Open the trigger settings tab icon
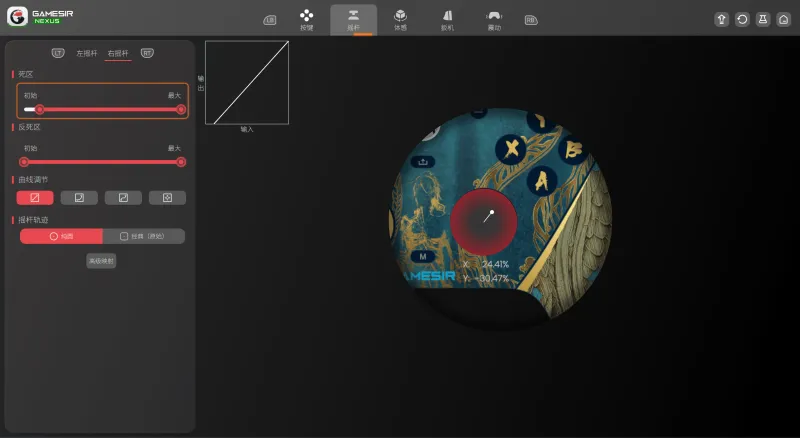800x438 pixels. click(447, 20)
